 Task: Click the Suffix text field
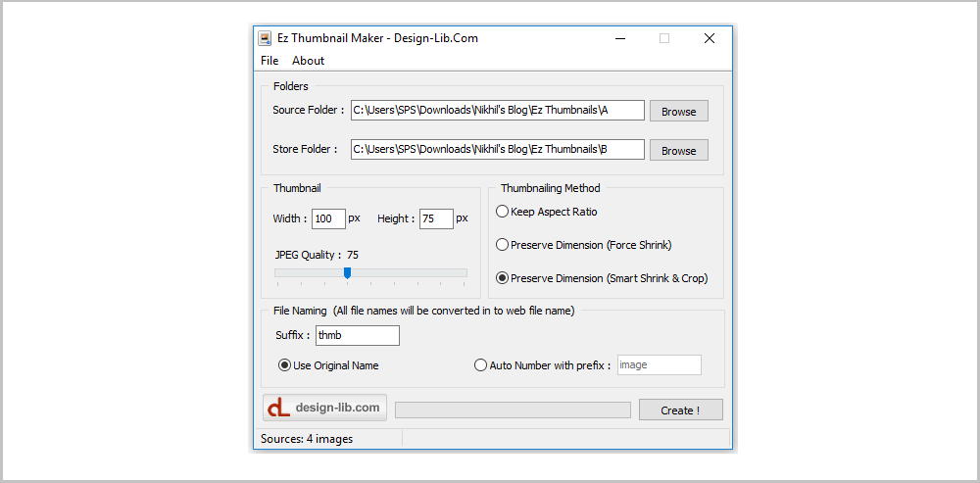pyautogui.click(x=358, y=335)
